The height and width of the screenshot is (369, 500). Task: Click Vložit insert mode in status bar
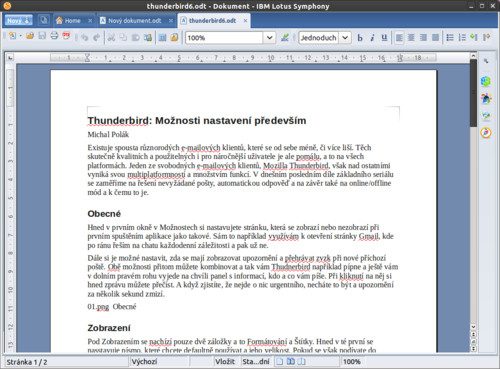(225, 362)
